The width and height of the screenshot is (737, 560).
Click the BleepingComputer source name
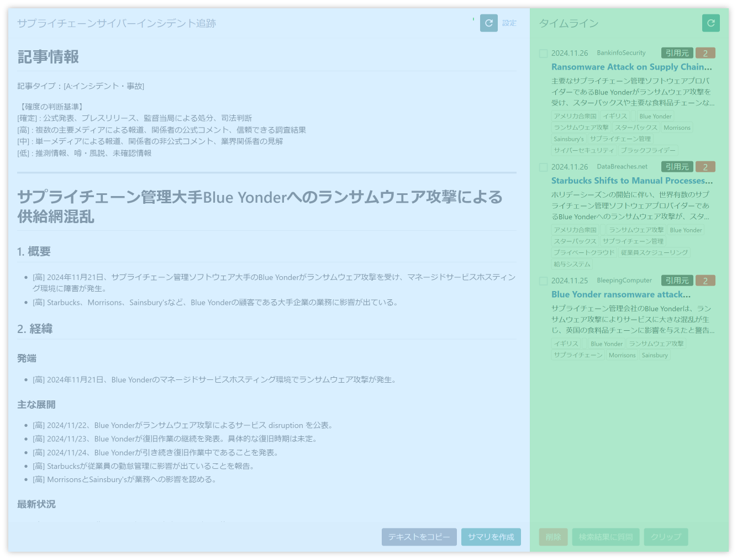tap(624, 281)
